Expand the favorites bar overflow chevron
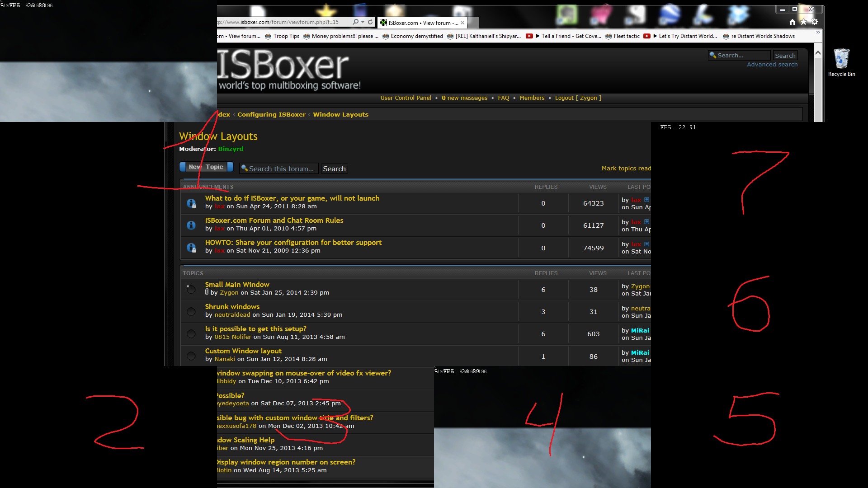 pyautogui.click(x=818, y=33)
